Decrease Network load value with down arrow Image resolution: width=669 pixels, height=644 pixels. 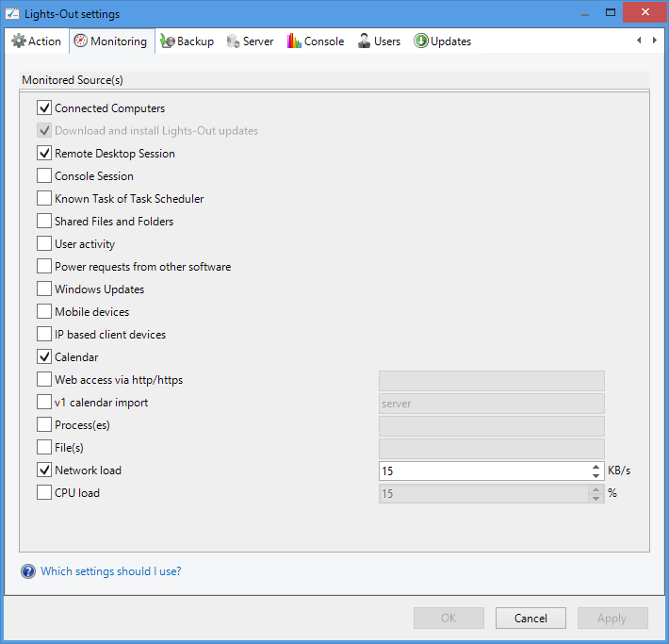[x=596, y=475]
